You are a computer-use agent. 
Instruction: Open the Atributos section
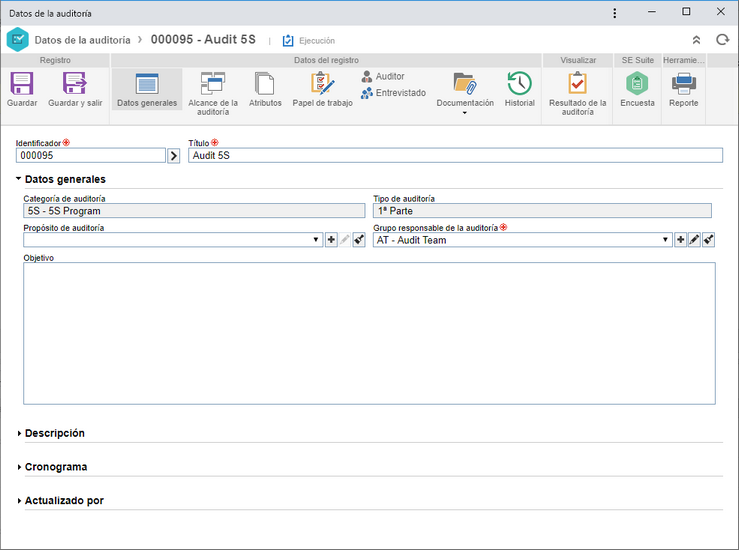[x=265, y=90]
